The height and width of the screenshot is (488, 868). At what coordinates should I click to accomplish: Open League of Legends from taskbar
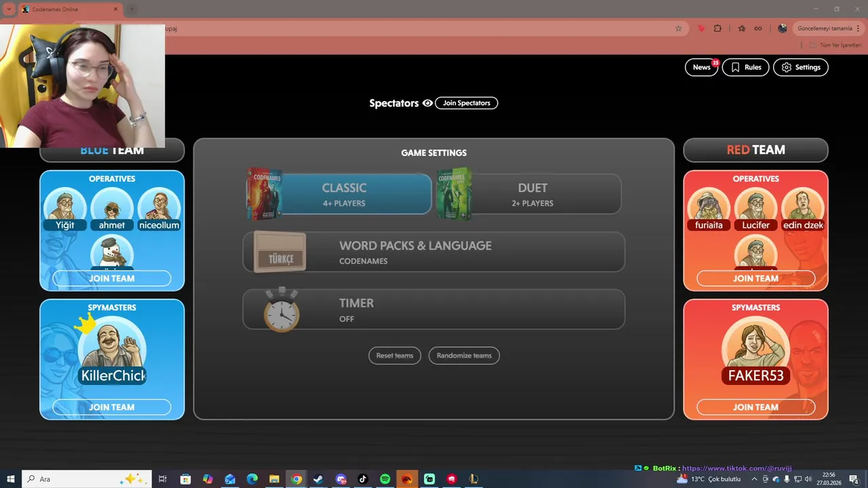pyautogui.click(x=473, y=479)
